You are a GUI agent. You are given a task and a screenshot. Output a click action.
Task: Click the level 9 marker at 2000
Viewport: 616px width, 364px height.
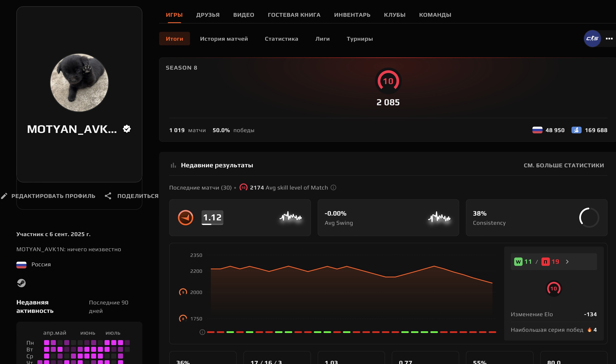point(183,292)
